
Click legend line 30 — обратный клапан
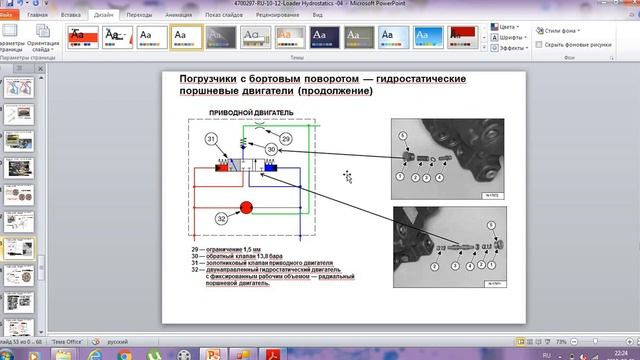pyautogui.click(x=237, y=256)
